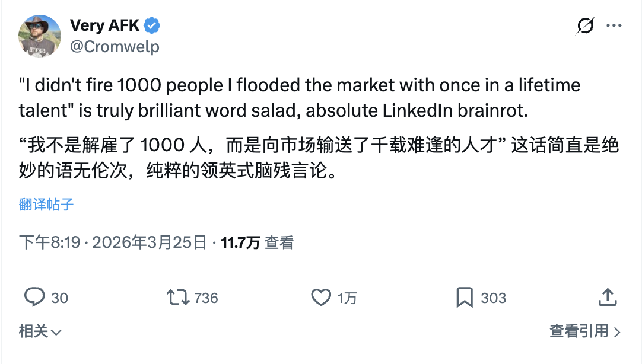642x364 pixels.
Task: Click the reply count 30
Action: [59, 298]
